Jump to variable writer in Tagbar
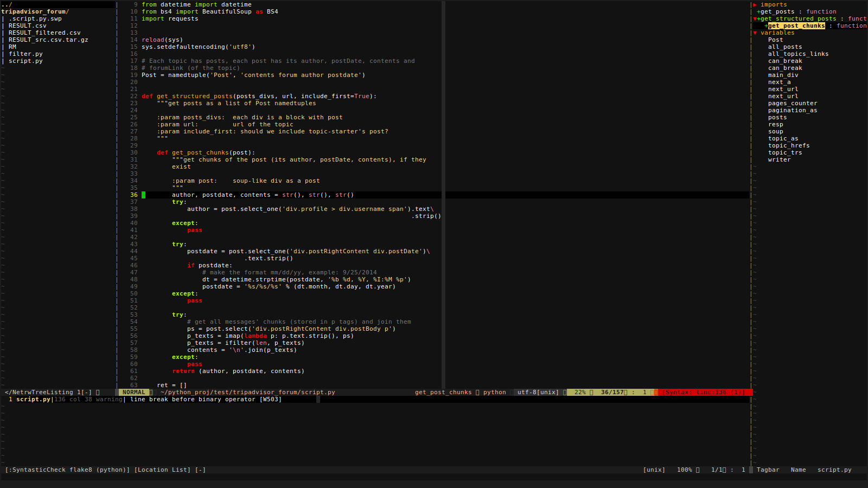Image resolution: width=868 pixels, height=488 pixels. pos(779,159)
